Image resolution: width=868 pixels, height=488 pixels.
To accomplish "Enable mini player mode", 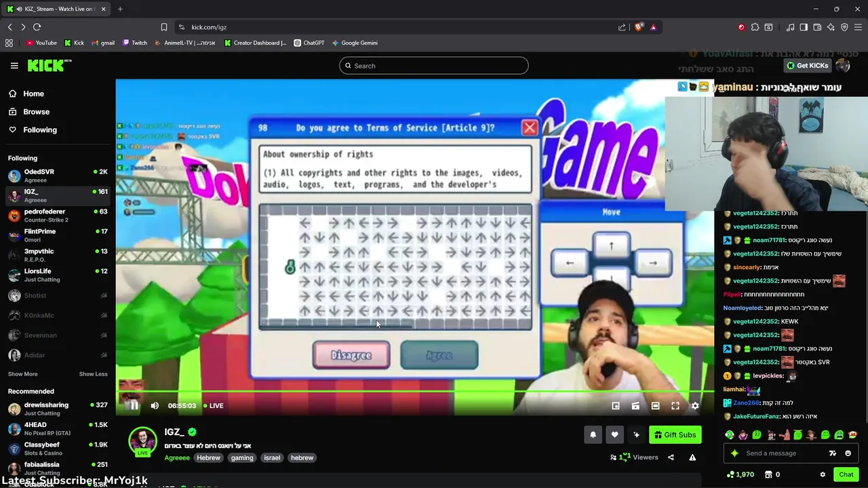I will 616,406.
